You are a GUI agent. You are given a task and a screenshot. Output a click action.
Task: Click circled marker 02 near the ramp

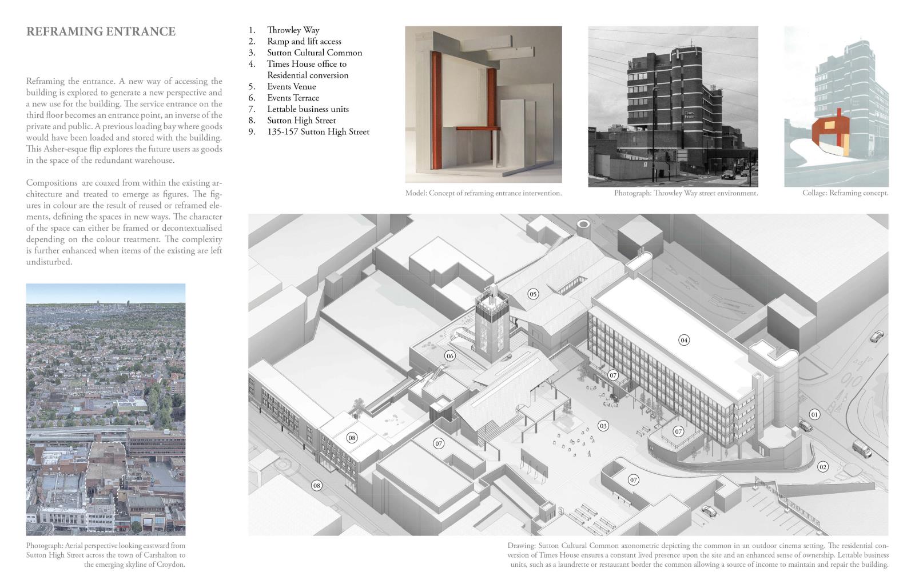pyautogui.click(x=822, y=467)
